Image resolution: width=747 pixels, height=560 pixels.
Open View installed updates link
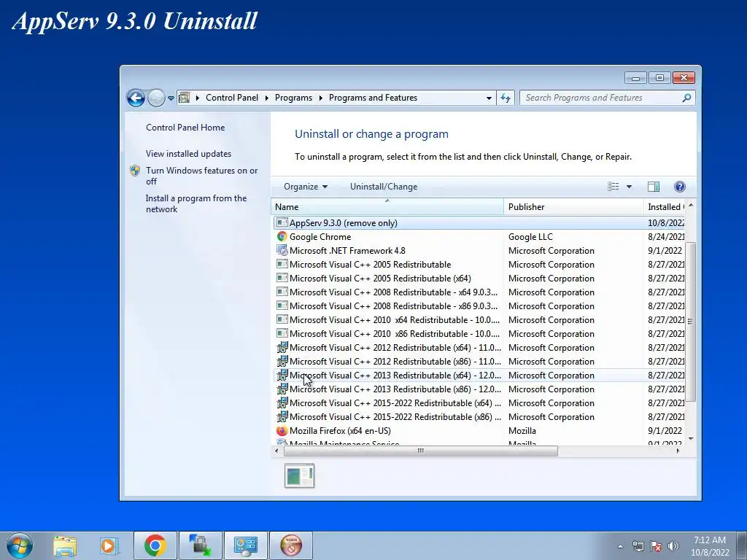pyautogui.click(x=188, y=154)
